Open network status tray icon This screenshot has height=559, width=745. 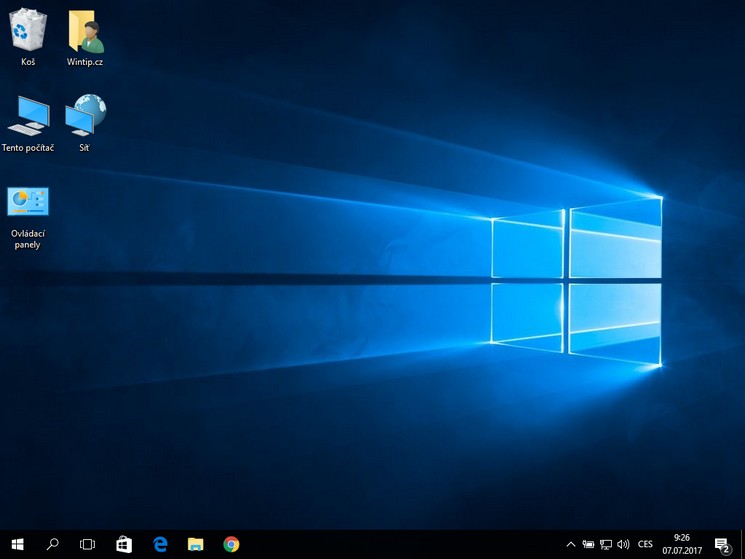606,544
